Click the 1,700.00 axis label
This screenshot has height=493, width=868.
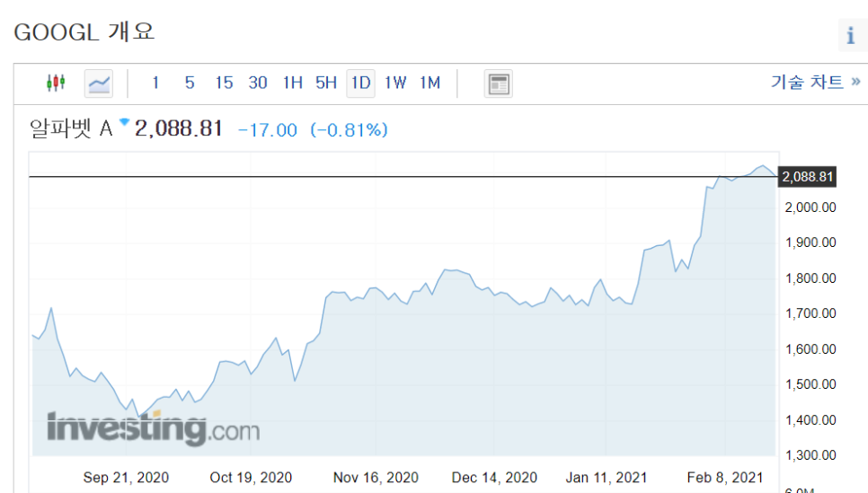coord(810,313)
